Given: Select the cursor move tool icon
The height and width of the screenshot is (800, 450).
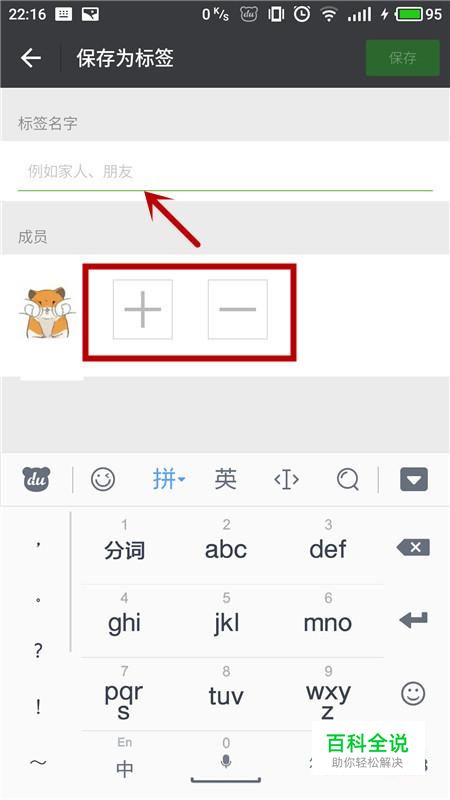Looking at the screenshot, I should coord(286,480).
